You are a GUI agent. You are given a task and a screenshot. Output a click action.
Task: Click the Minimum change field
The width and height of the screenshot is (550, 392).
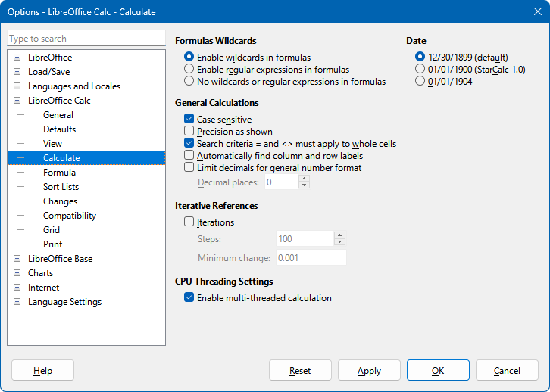click(x=311, y=258)
